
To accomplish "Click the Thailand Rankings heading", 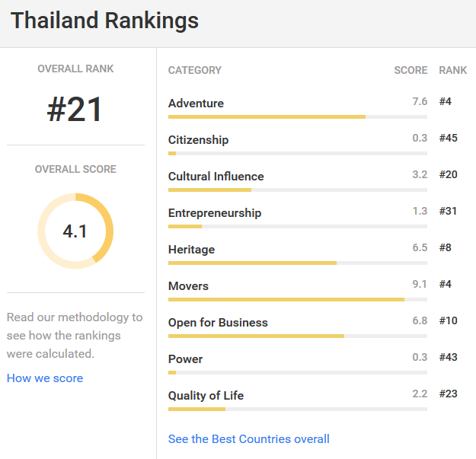I will (105, 21).
